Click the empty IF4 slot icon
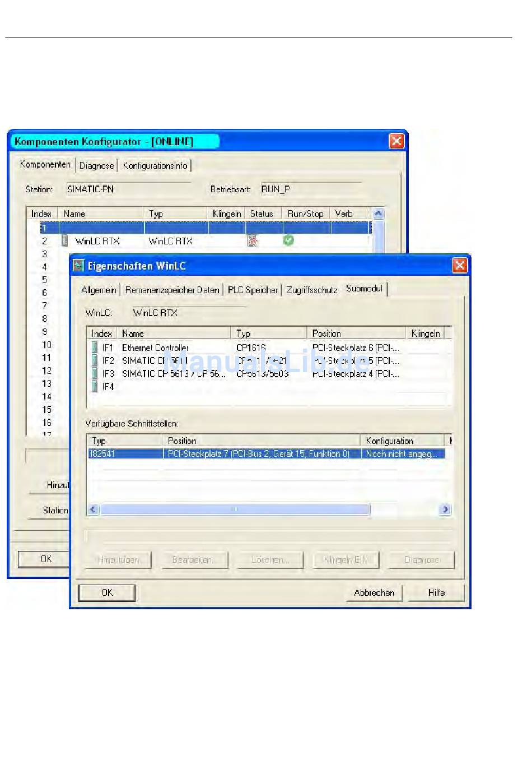Image resolution: width=532 pixels, height=783 pixels. click(95, 386)
